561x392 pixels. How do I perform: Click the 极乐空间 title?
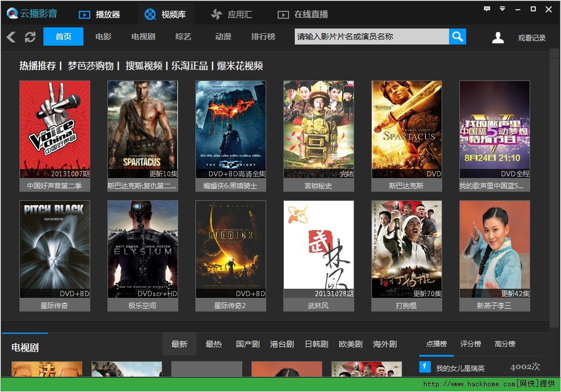142,305
